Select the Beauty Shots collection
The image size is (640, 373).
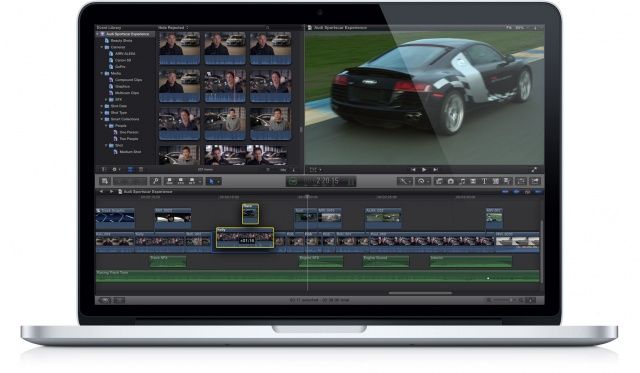121,40
